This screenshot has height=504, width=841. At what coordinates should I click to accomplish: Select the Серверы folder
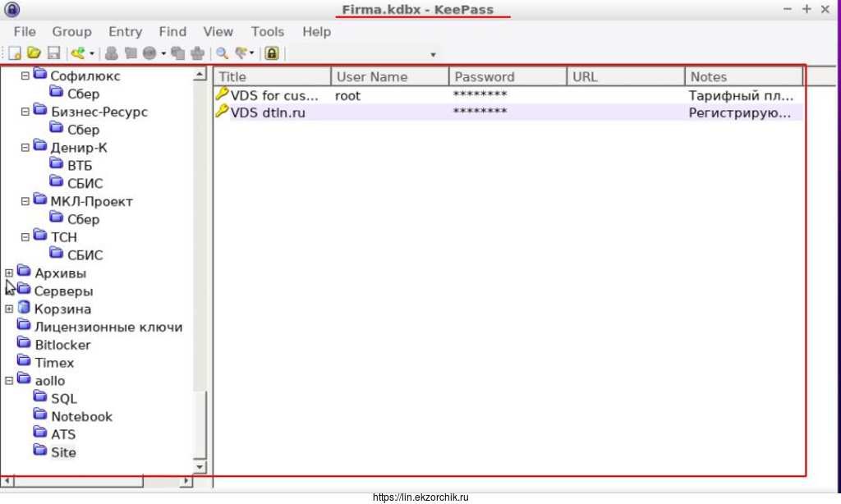(63, 291)
